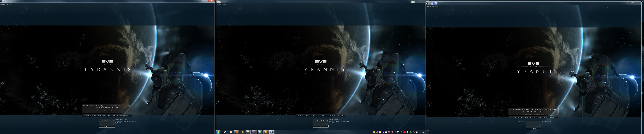This screenshot has width=644, height=134.
Task: Open Account Management in the darkwombler EVE window
Action: [x=123, y=115]
